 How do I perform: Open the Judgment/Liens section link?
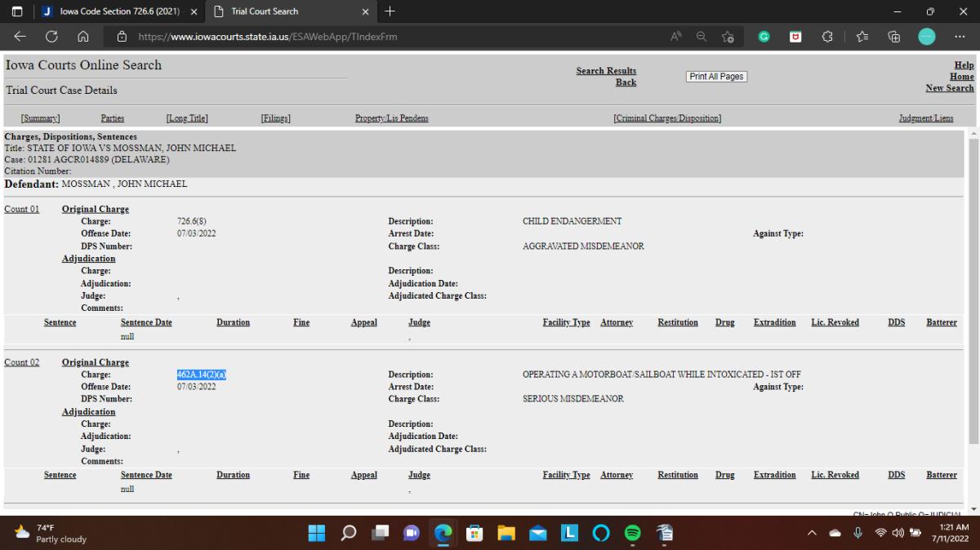pyautogui.click(x=926, y=118)
